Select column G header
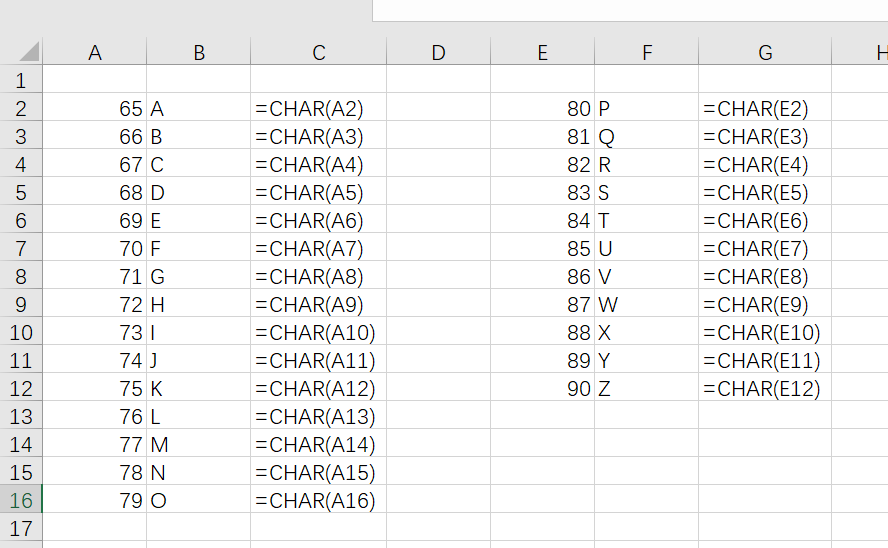The height and width of the screenshot is (548, 888). point(765,52)
